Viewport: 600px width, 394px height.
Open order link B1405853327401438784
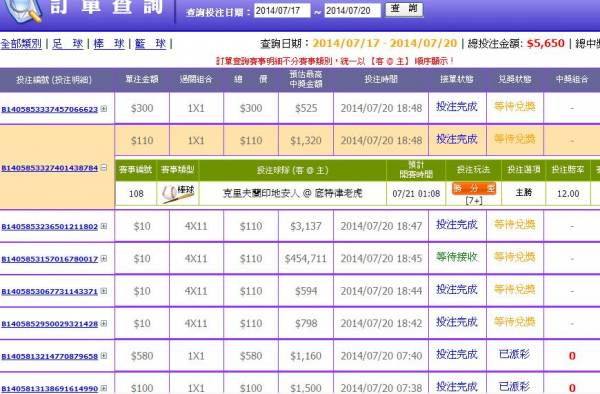pos(50,168)
